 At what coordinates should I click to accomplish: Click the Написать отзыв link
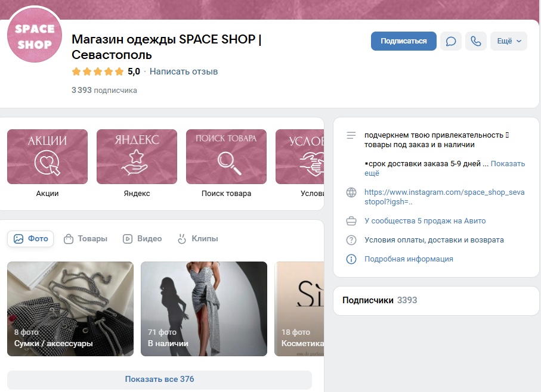point(184,71)
